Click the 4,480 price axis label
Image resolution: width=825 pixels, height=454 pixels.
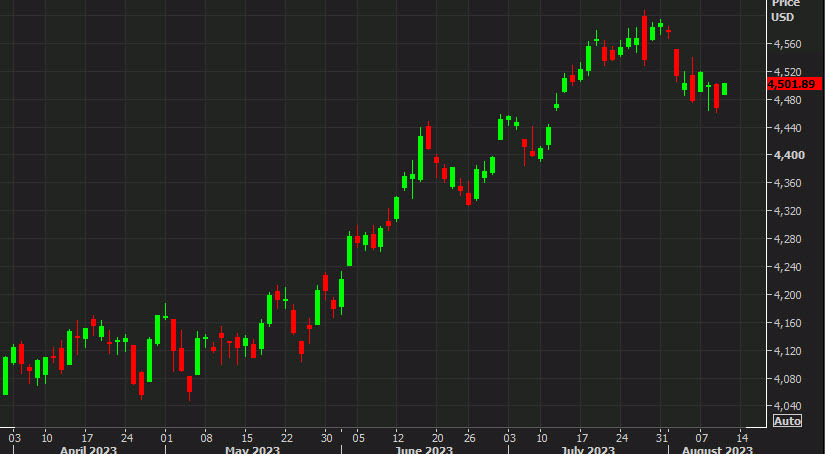pos(788,100)
